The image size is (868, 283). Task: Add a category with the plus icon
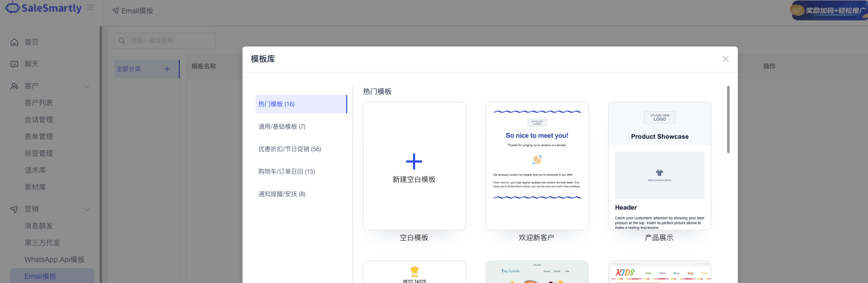coord(166,69)
